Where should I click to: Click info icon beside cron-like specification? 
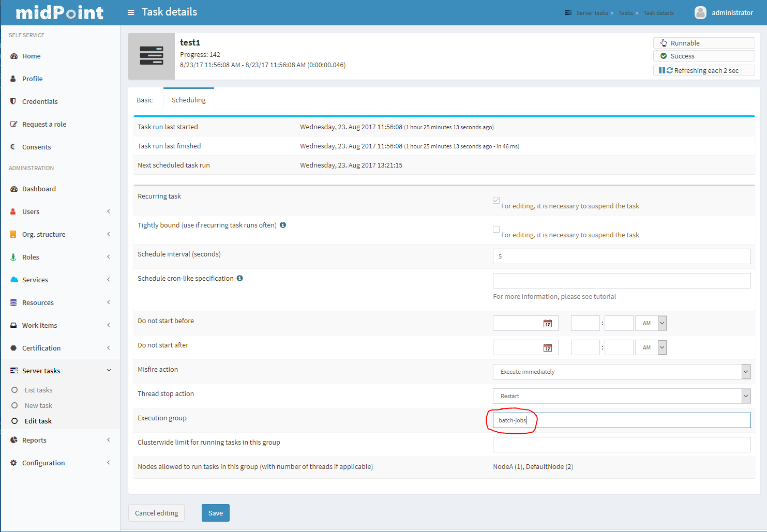tap(240, 278)
